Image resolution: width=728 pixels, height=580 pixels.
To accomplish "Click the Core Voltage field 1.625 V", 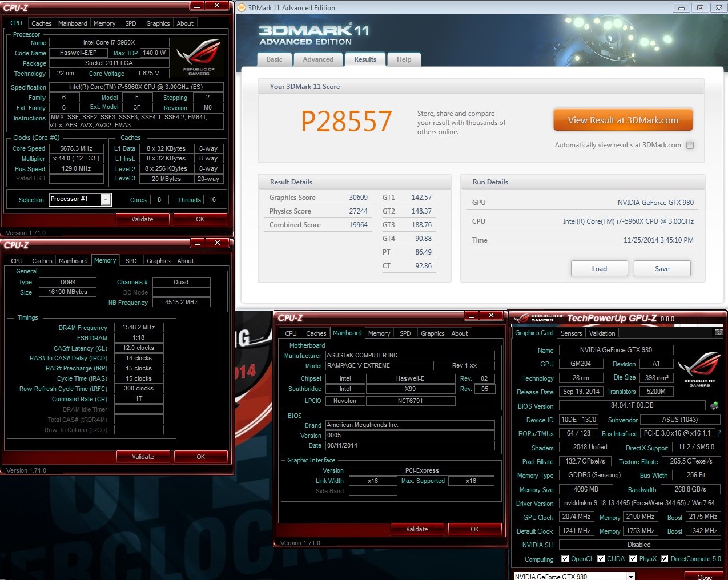I will [x=148, y=74].
